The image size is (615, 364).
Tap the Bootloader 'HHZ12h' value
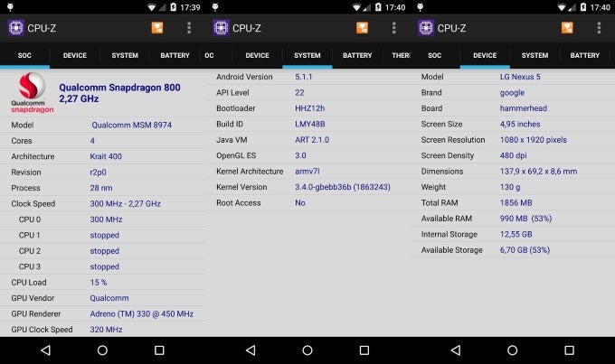310,108
